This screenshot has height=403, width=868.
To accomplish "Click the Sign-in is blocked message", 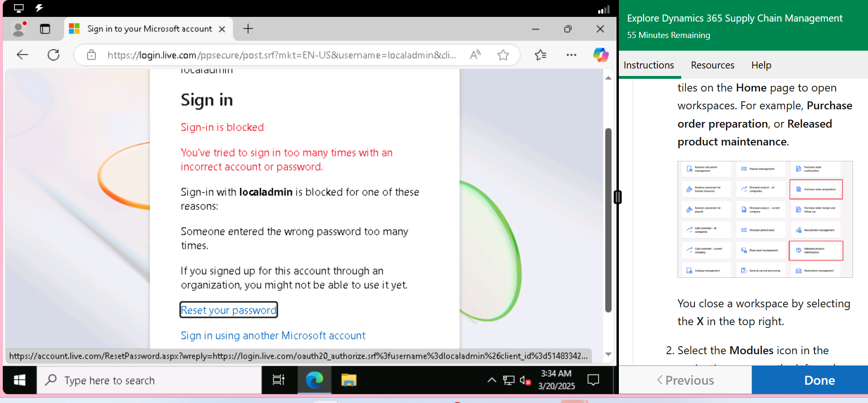I will pos(222,127).
